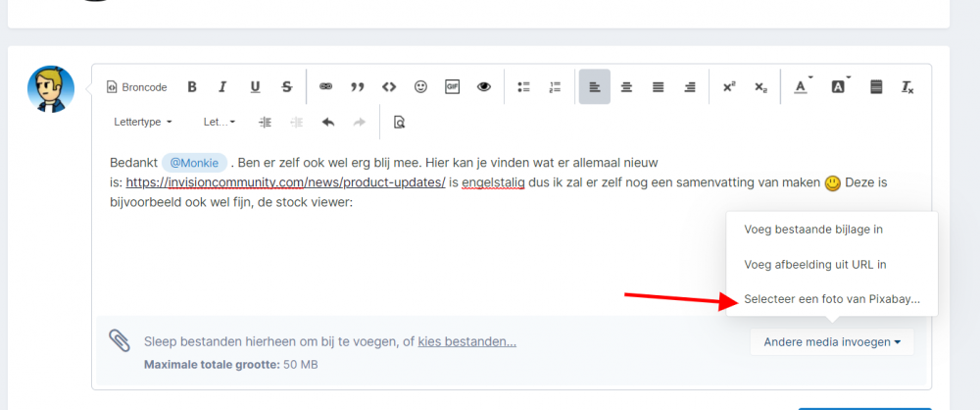Open the emoji picker
Screen dimensions: 980x410
(420, 87)
